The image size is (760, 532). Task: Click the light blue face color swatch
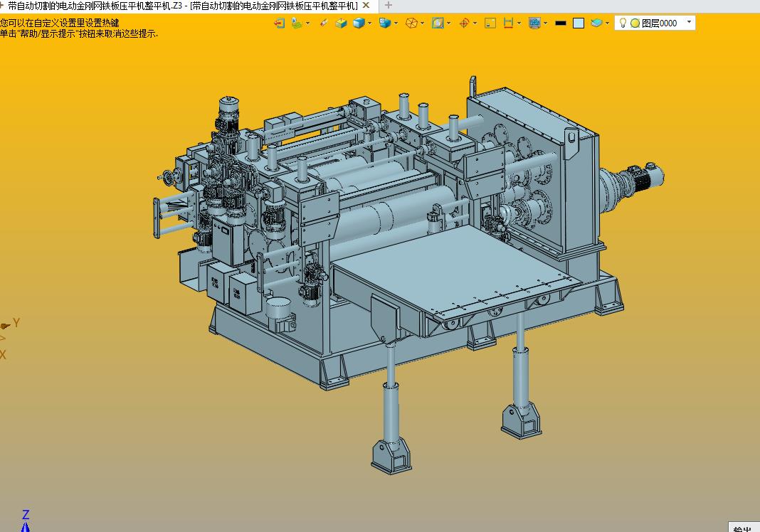coord(579,23)
